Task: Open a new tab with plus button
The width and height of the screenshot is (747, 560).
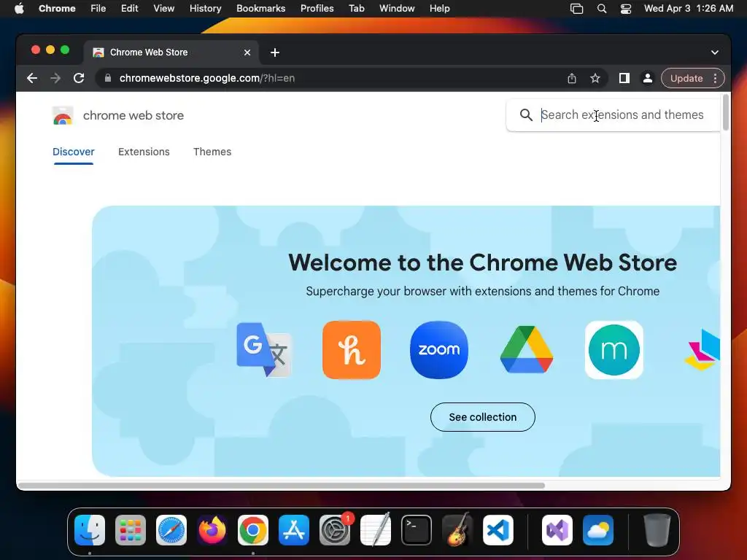Action: pos(275,52)
